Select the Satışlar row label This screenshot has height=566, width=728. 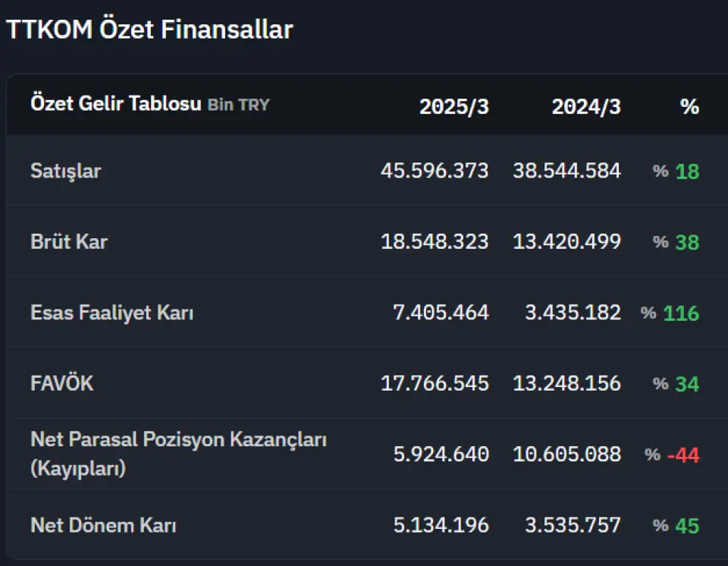[x=65, y=171]
